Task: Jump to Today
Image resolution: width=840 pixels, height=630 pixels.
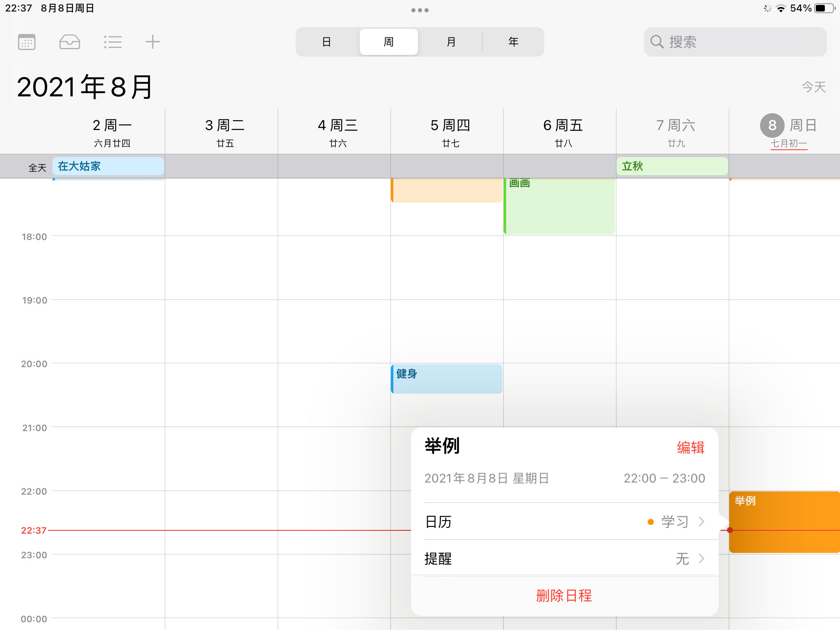Action: (813, 87)
